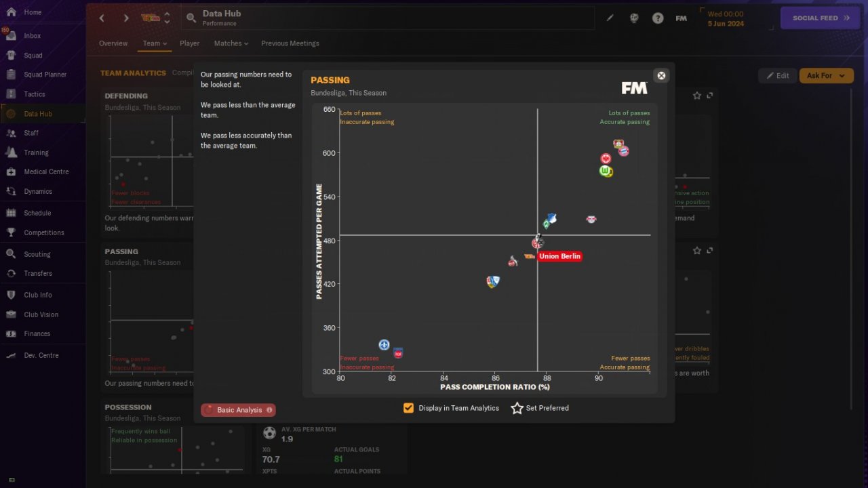This screenshot has width=868, height=488.
Task: Select the Competitions trophy icon
Action: [11, 232]
